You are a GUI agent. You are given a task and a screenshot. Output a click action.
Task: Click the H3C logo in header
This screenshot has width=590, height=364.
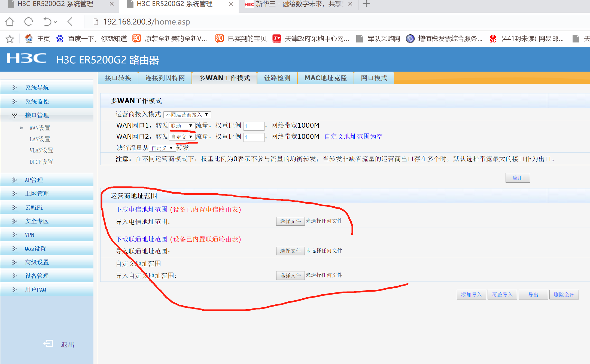tap(26, 59)
